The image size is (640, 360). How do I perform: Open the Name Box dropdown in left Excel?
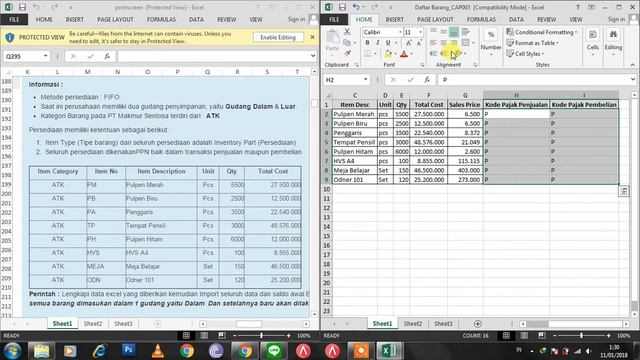click(x=45, y=56)
